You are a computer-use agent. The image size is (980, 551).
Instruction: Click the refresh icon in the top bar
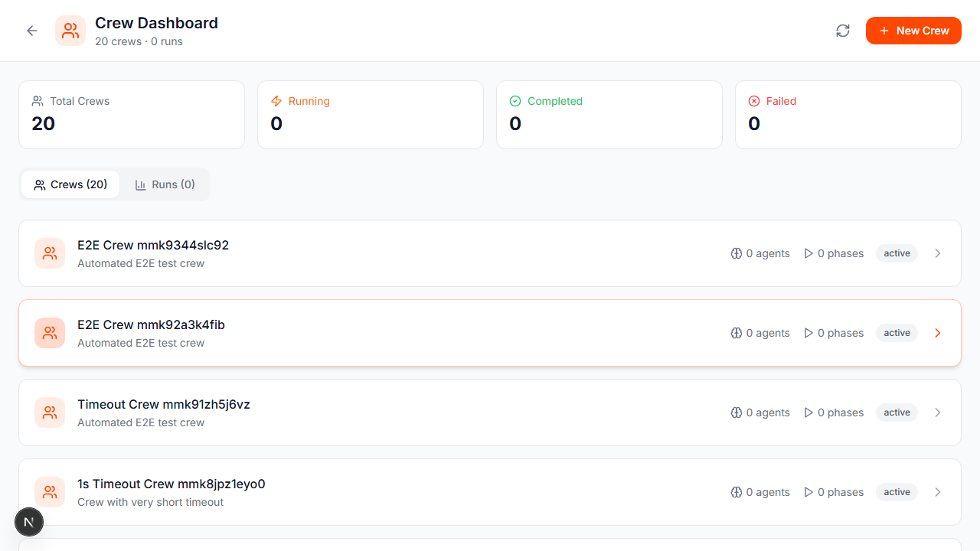click(843, 30)
